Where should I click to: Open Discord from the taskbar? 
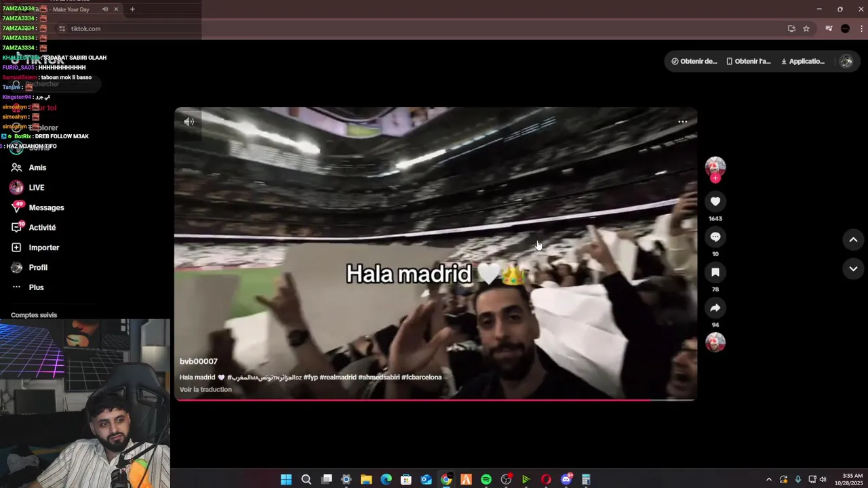tap(566, 479)
